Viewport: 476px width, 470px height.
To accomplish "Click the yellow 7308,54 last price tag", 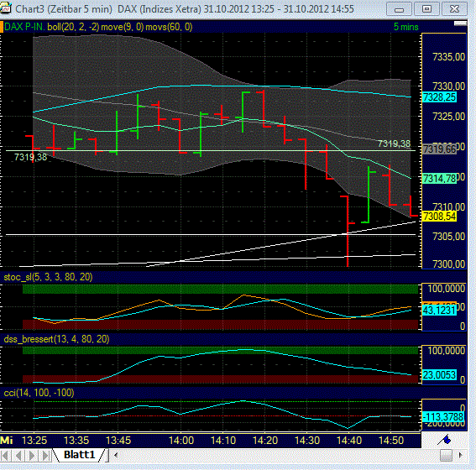I will pos(440,217).
